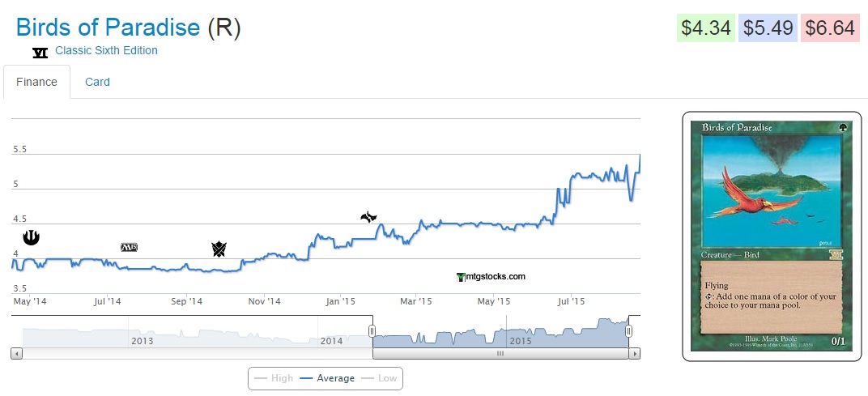Viewport: 868px width, 396px height.
Task: Follow the Classic Sixth Edition link
Action: (x=106, y=50)
